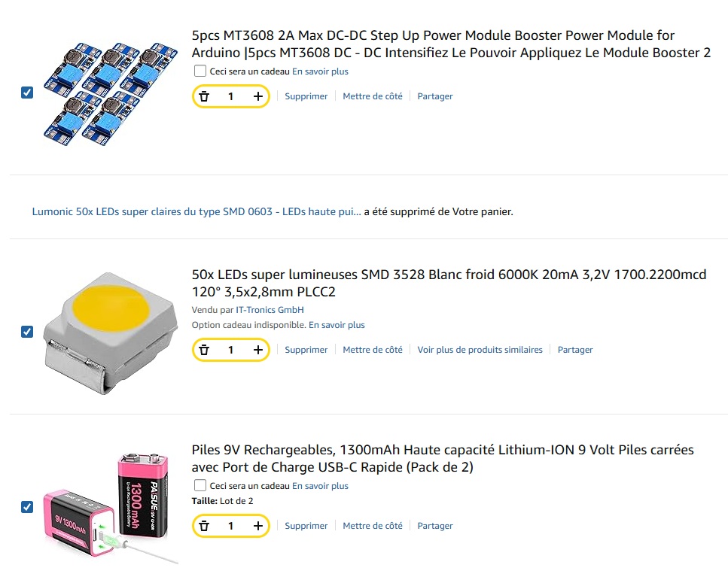Share the 9V batteries via Partager

point(435,526)
